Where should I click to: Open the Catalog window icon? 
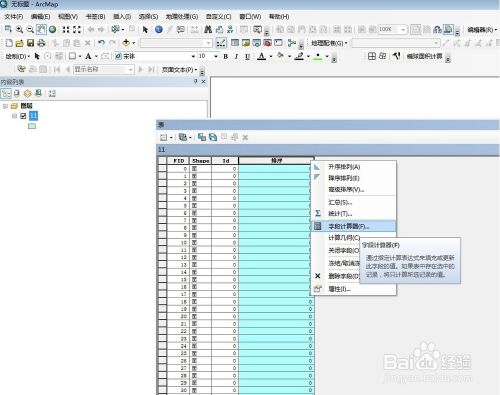(246, 43)
